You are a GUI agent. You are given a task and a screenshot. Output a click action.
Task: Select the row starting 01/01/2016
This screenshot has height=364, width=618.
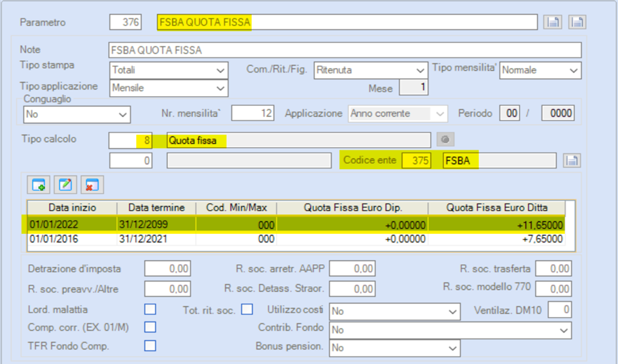(296, 239)
